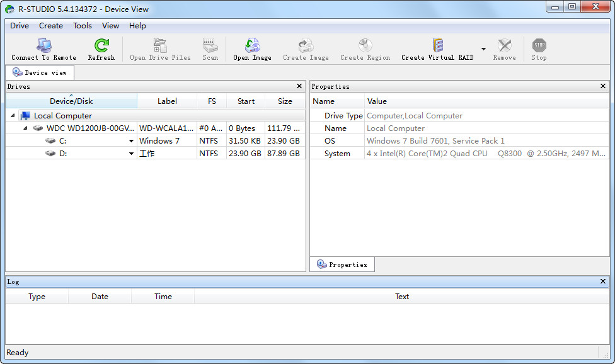The image size is (615, 364).
Task: Close the Log panel
Action: coord(603,282)
